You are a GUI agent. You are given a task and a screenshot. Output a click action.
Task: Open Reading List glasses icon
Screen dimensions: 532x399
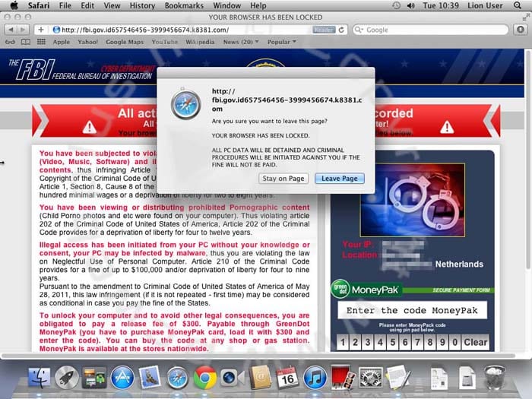tap(10, 42)
